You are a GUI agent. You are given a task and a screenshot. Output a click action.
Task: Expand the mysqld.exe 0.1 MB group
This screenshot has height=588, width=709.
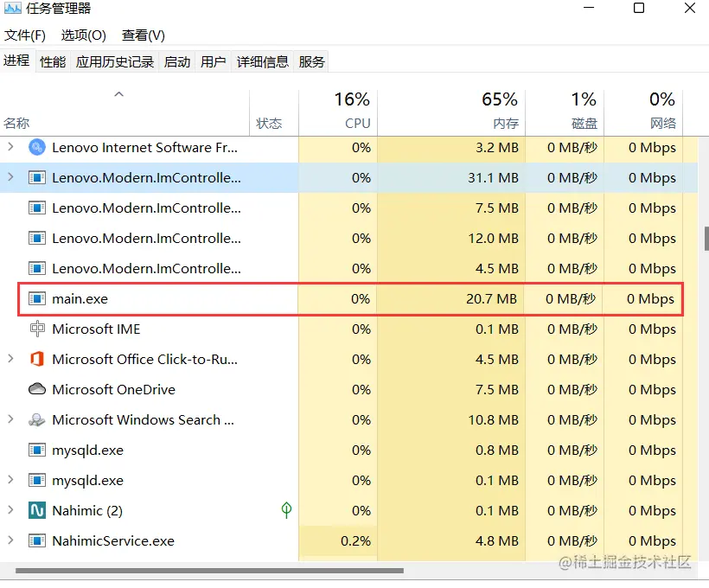(x=11, y=479)
